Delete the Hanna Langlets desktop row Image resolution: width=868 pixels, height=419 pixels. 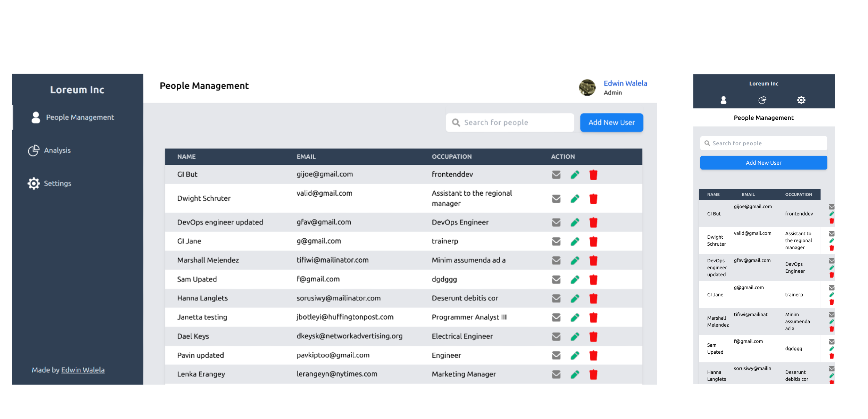(x=593, y=298)
